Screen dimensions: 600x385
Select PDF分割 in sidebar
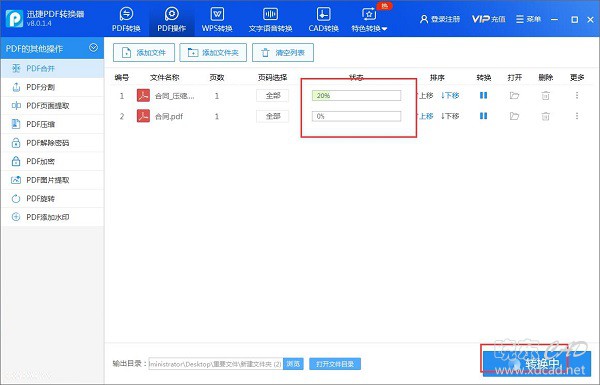[52, 87]
